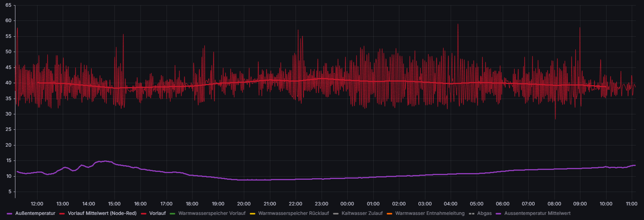Click the 02:00 time axis label
644x220 pixels.
click(x=399, y=204)
